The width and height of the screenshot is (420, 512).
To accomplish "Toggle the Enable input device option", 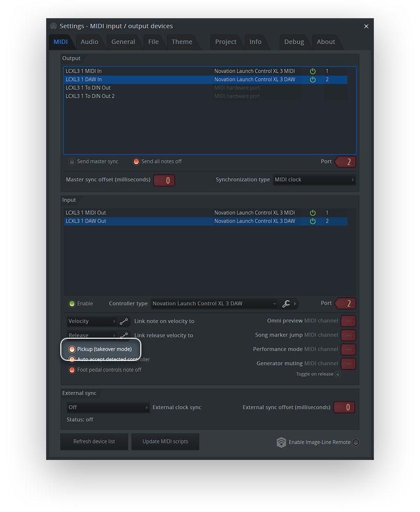I will tap(72, 304).
